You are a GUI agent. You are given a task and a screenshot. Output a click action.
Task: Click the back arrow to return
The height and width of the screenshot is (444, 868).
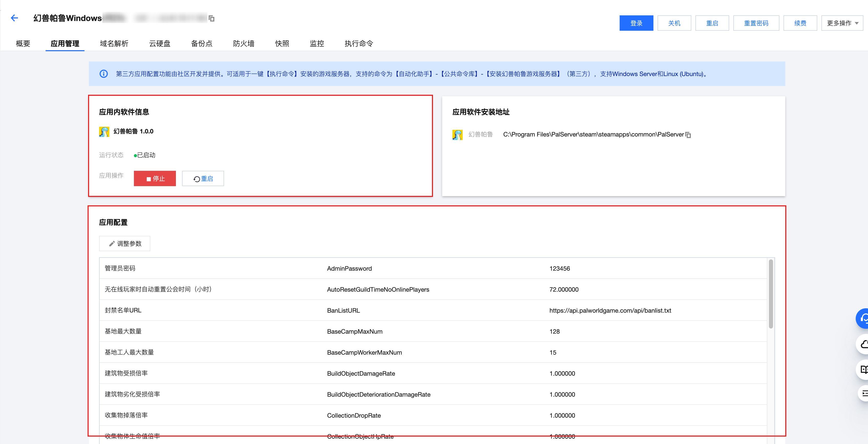coord(14,18)
